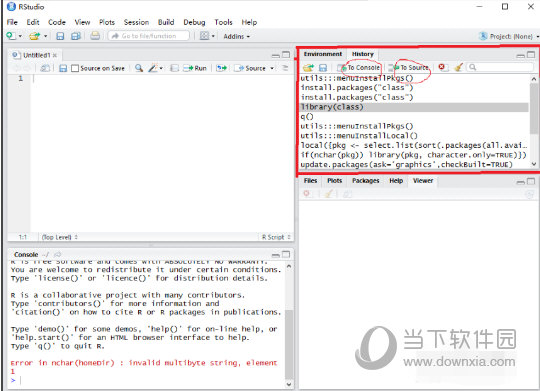The height and width of the screenshot is (391, 540).
Task: Open the Edit menu
Action: [x=33, y=22]
